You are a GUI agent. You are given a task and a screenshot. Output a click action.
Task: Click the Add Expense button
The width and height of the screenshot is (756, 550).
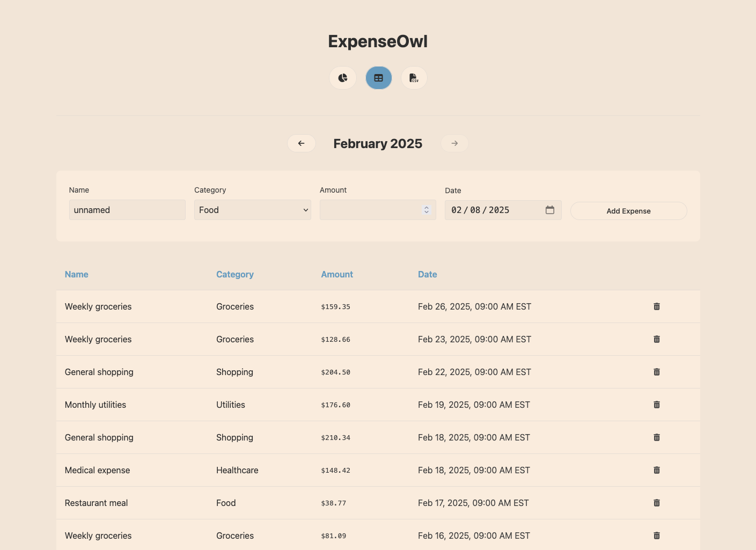pyautogui.click(x=629, y=211)
